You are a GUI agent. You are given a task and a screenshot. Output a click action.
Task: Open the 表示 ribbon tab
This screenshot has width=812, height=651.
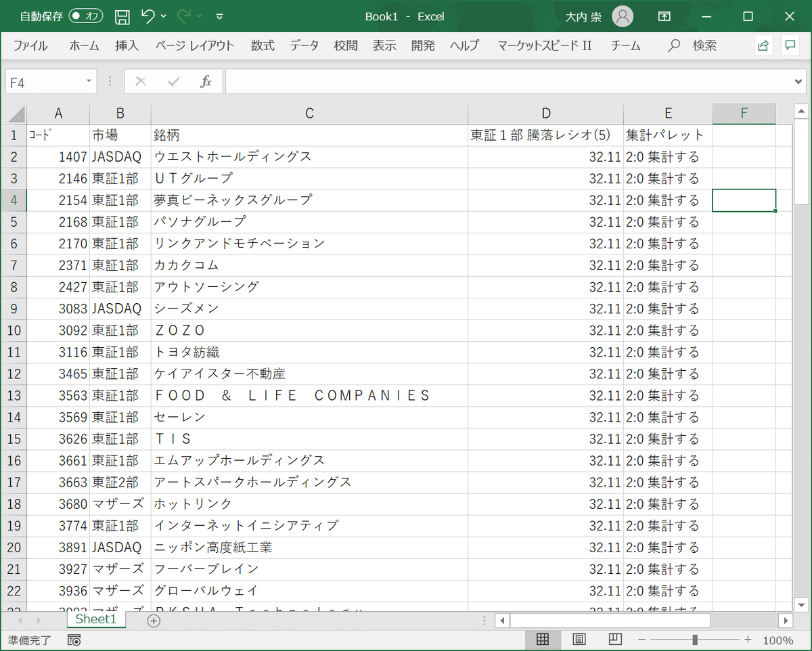[x=384, y=45]
